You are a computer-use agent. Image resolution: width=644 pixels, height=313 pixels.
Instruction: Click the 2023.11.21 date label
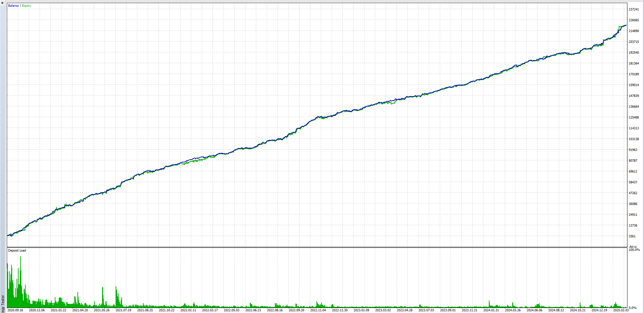470,310
